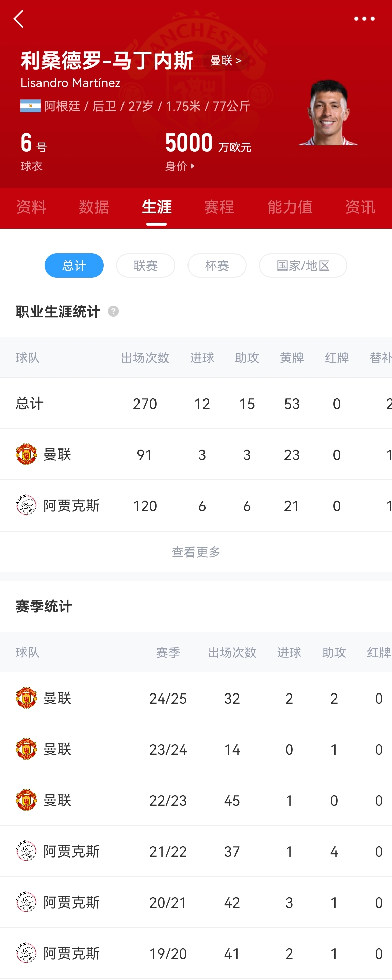This screenshot has width=392, height=980.
Task: Expand 查看更多 to show more teams
Action: 196,552
